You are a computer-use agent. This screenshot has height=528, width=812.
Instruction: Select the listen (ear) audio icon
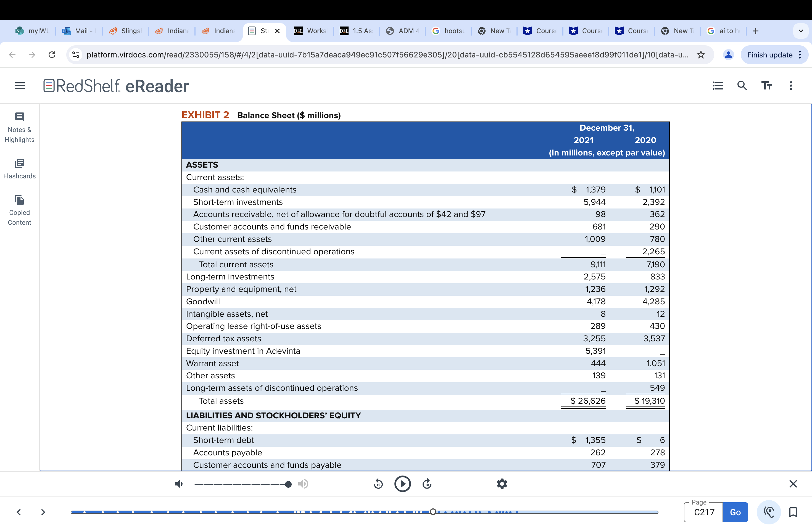click(769, 512)
